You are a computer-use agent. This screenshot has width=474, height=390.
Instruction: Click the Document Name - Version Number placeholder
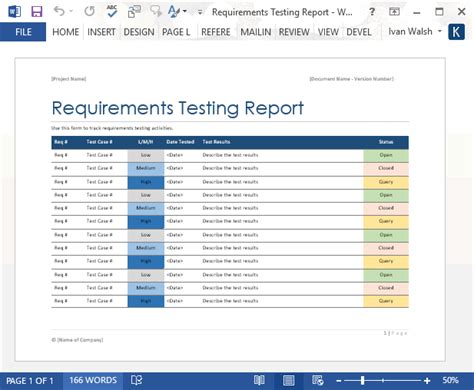[352, 79]
